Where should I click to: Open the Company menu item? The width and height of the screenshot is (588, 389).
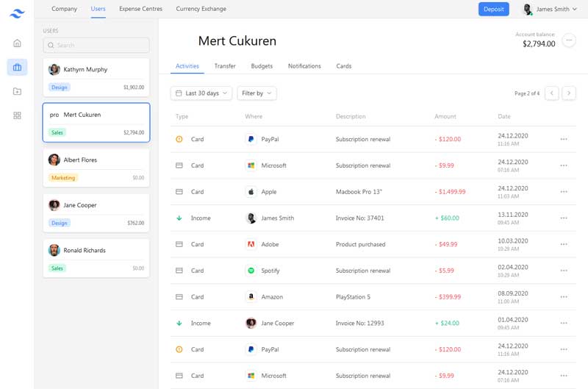(64, 9)
